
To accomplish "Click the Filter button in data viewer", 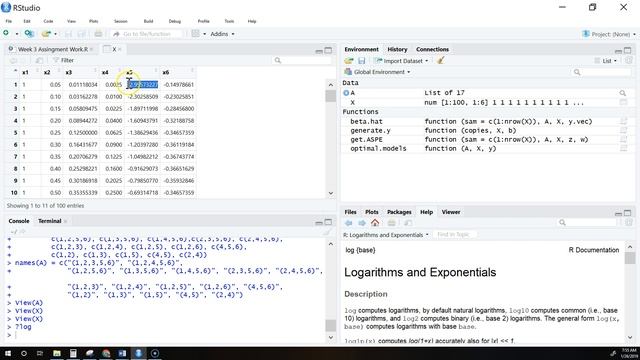I will click(63, 60).
